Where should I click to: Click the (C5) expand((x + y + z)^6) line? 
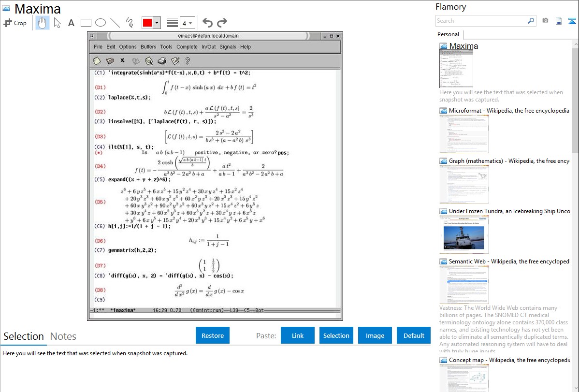pos(132,179)
